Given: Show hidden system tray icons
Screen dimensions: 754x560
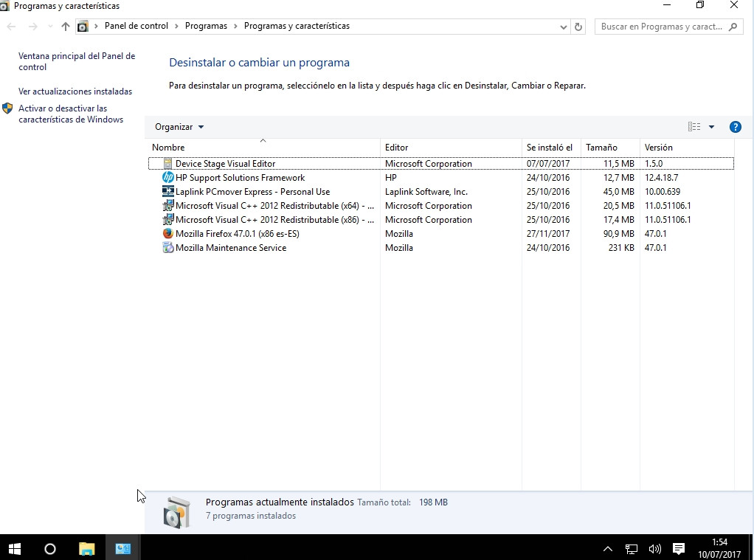Looking at the screenshot, I should [x=608, y=549].
